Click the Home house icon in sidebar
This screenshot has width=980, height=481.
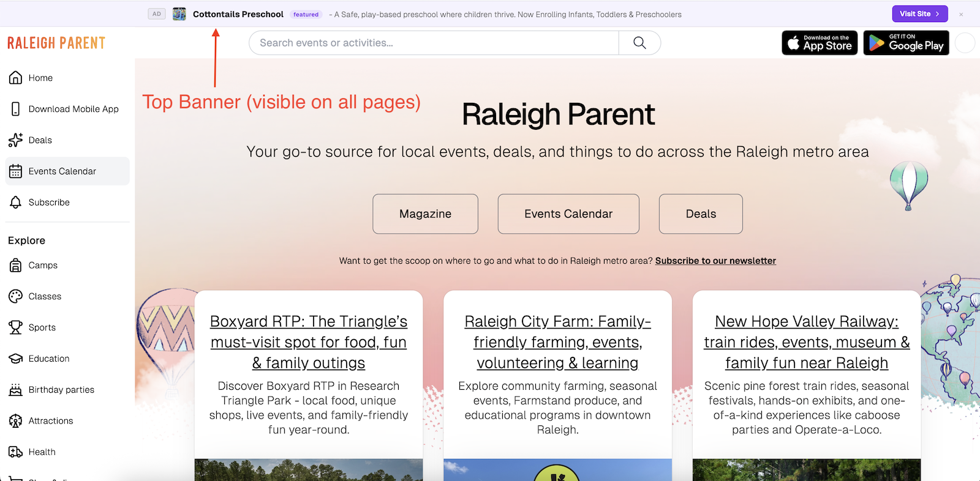(15, 78)
